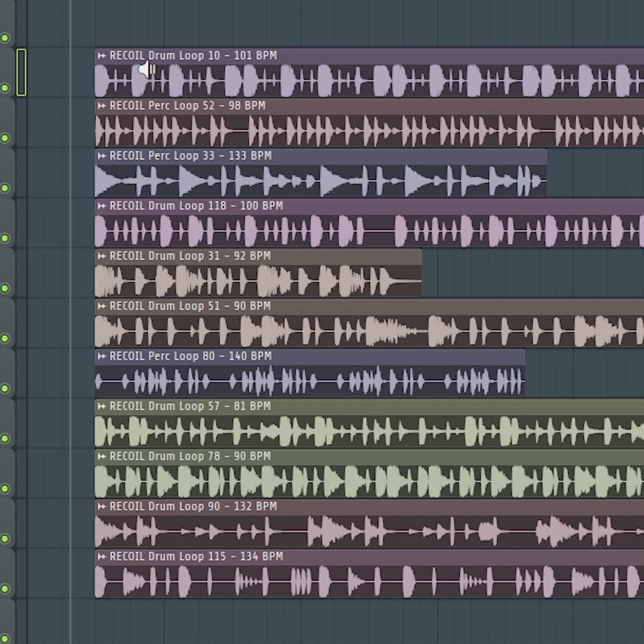Screen dimensions: 644x644
Task: Open clip menu icon of Drum Loop 115
Action: click(102, 556)
